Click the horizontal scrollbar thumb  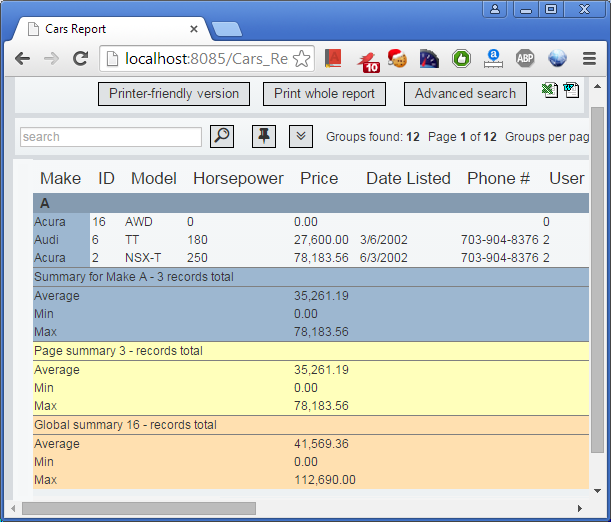pos(139,508)
